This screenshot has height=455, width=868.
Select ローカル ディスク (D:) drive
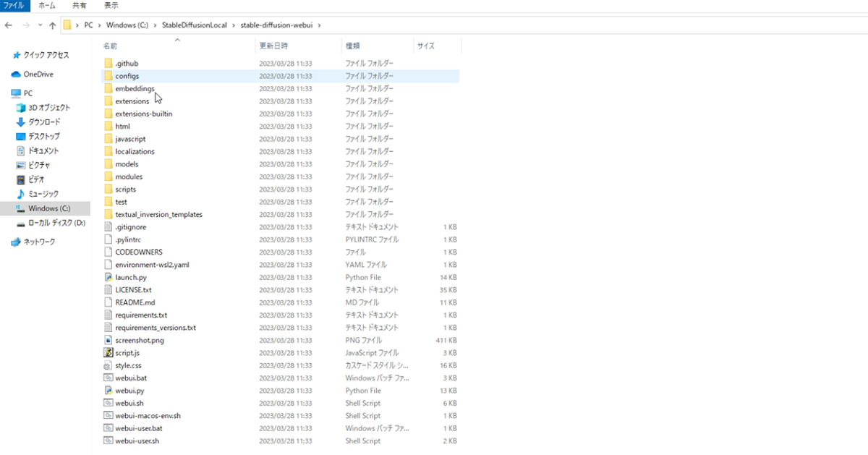click(x=56, y=223)
